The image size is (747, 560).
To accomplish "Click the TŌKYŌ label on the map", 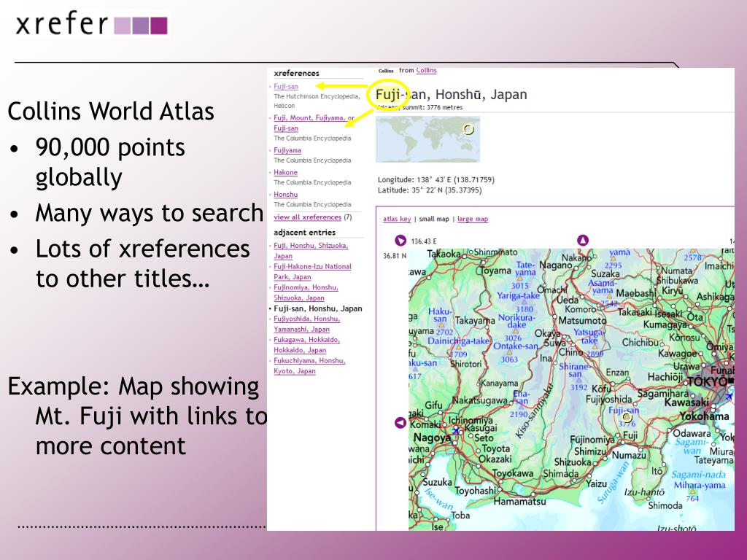I will tap(707, 381).
